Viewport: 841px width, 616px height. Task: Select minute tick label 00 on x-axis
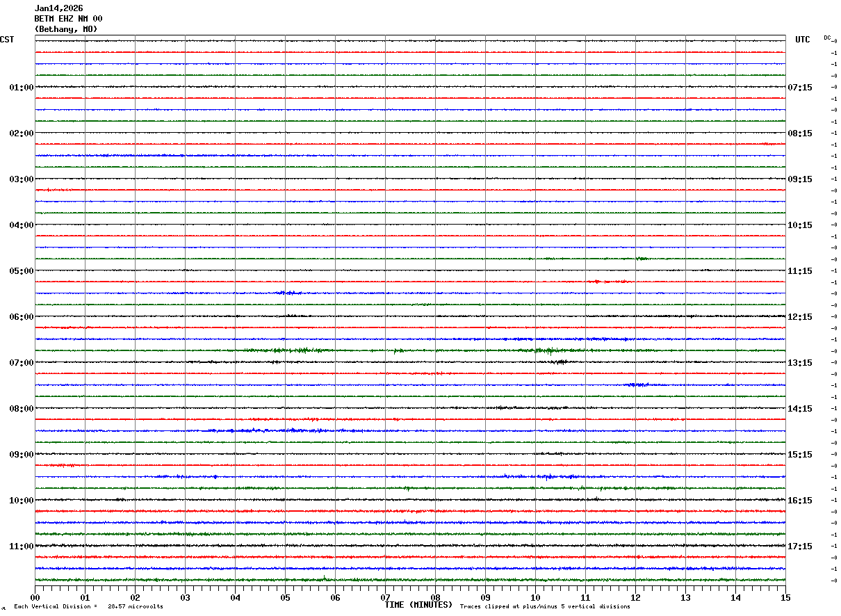pos(35,597)
